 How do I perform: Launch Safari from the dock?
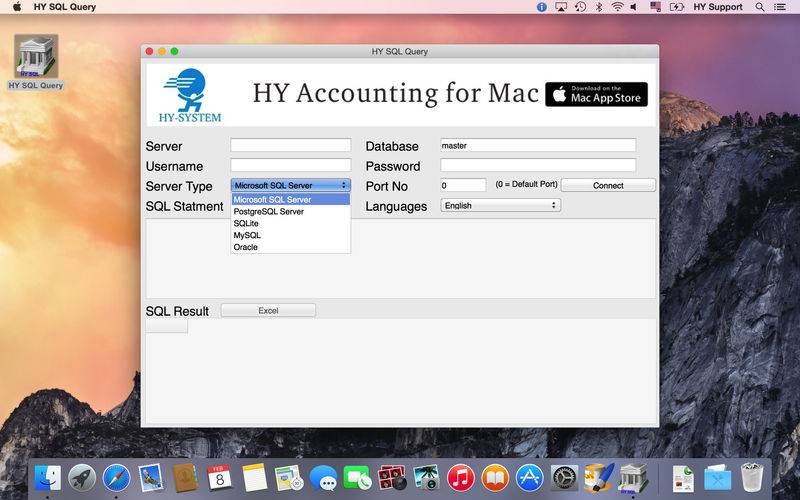click(116, 478)
